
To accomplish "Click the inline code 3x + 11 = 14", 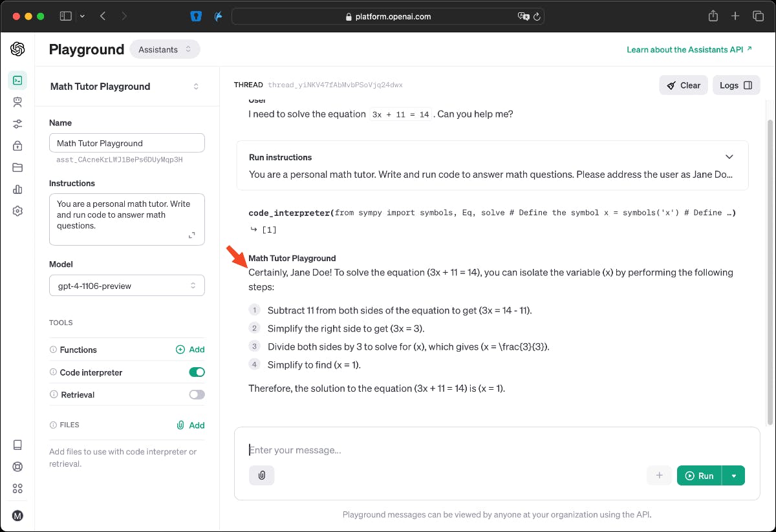I will coord(401,114).
